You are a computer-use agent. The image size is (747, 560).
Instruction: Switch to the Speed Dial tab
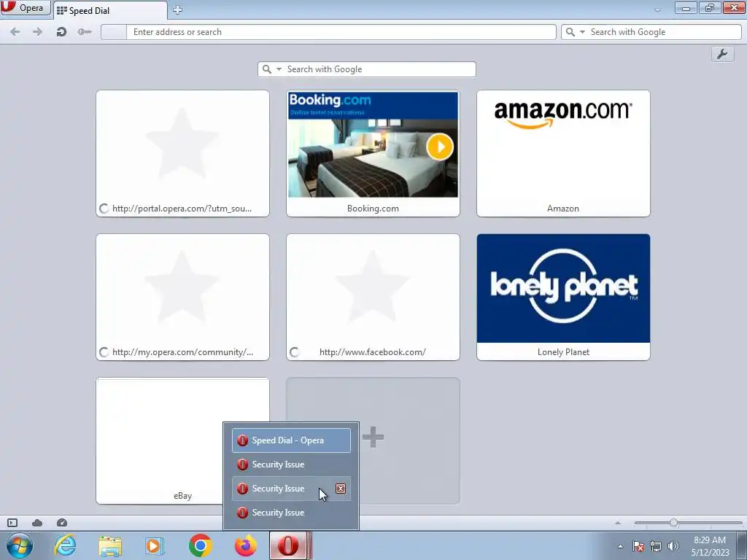coord(110,10)
